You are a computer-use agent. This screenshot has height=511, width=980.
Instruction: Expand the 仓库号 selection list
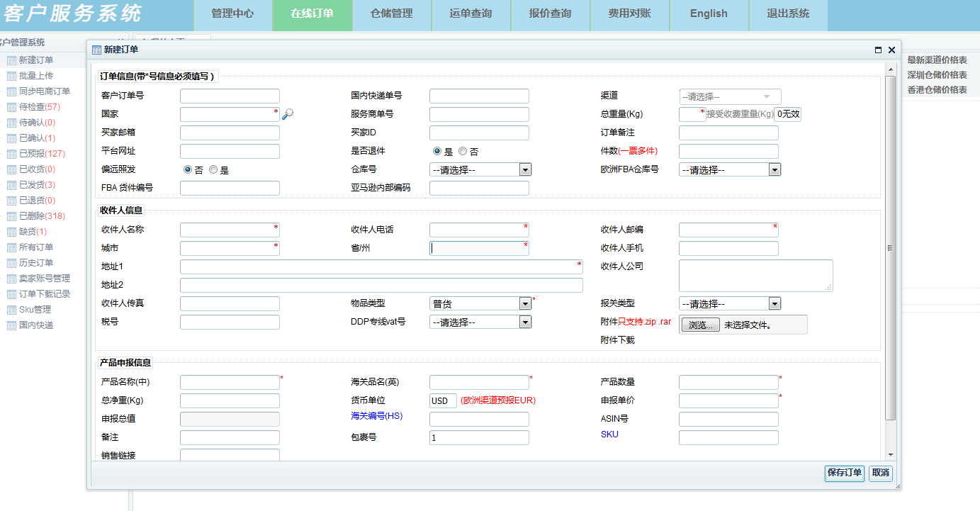click(524, 169)
